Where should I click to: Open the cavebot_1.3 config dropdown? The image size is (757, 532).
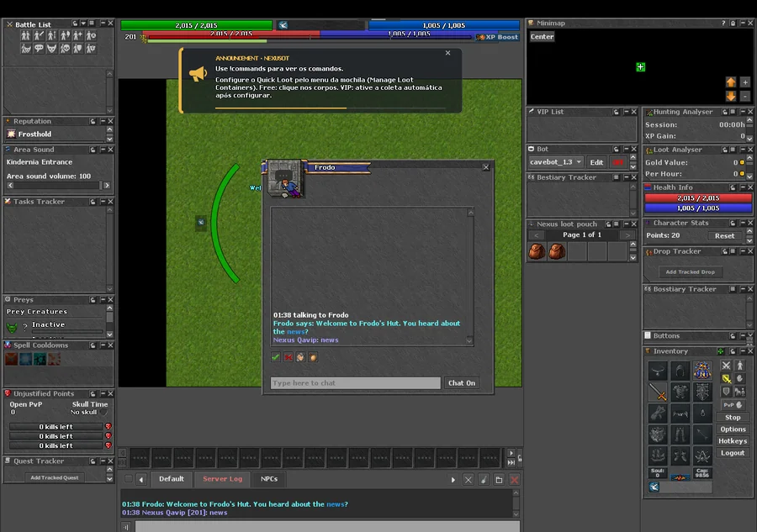pos(556,162)
